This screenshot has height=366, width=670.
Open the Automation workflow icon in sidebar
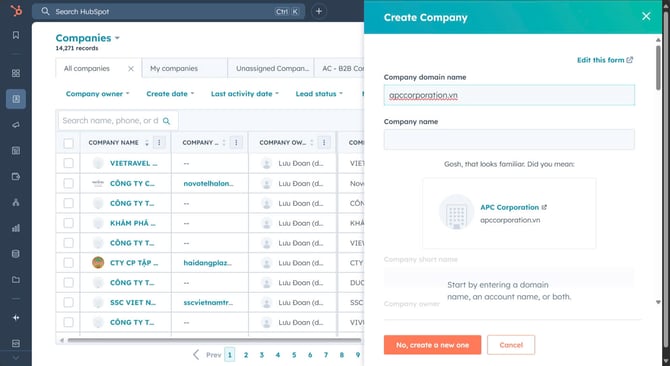coord(16,202)
